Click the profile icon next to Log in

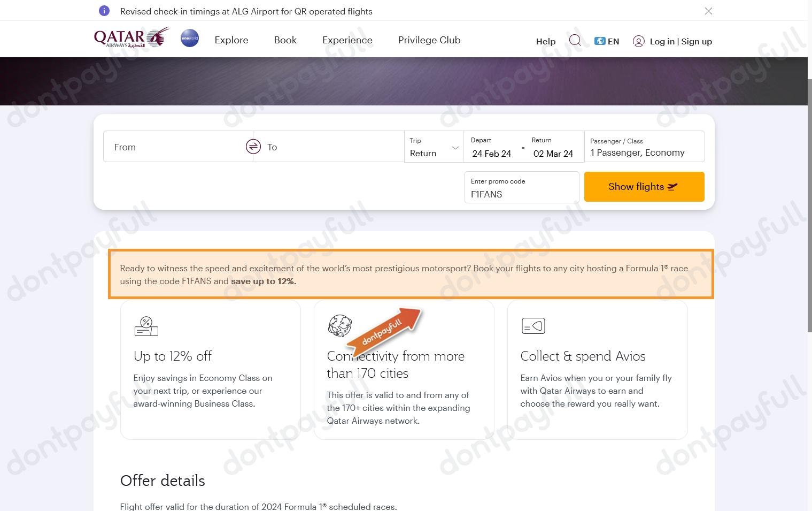pos(639,41)
